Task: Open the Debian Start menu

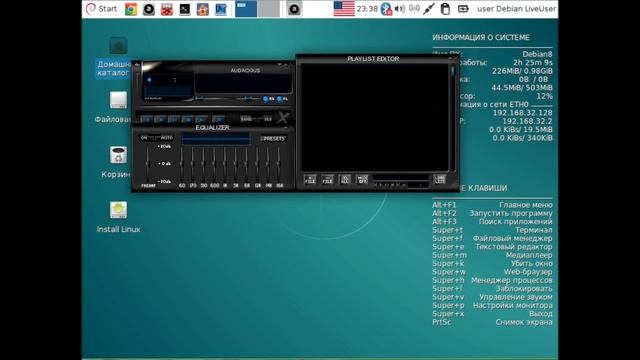Action: click(101, 9)
